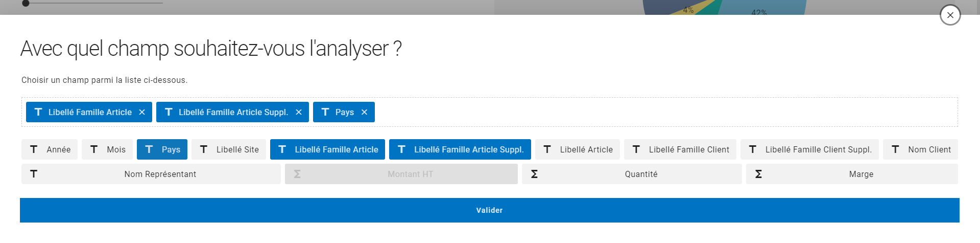Click the slider handle at top left
980x243 pixels.
(x=26, y=3)
